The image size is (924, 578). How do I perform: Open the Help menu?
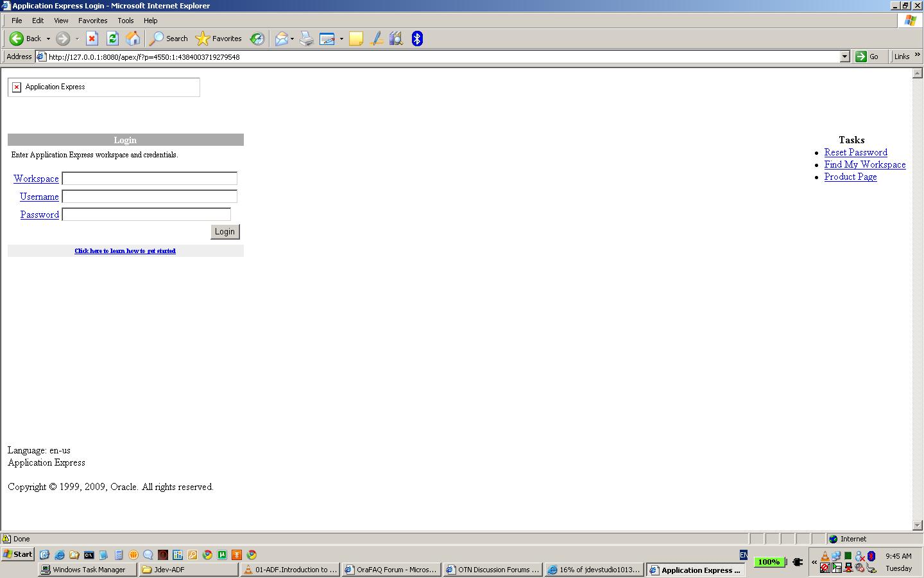point(151,21)
